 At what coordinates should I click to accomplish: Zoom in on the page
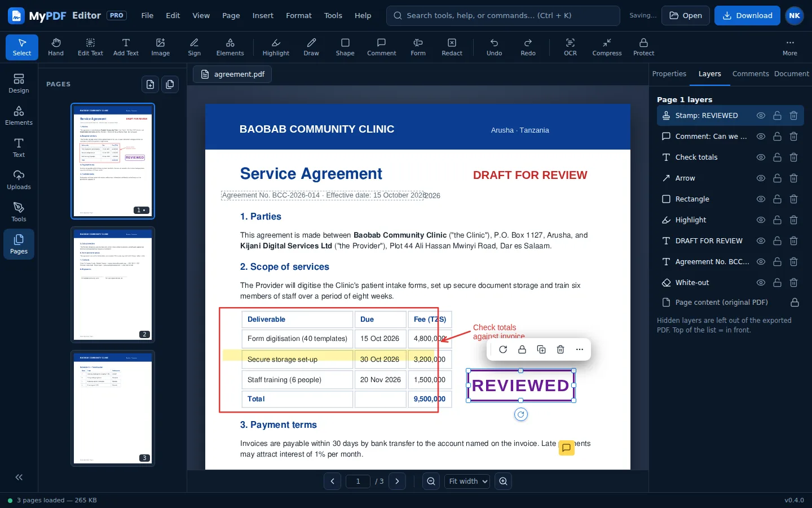pos(503,481)
